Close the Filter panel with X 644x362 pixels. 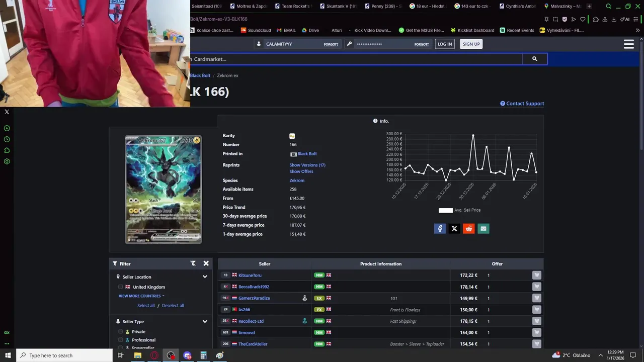tap(206, 263)
